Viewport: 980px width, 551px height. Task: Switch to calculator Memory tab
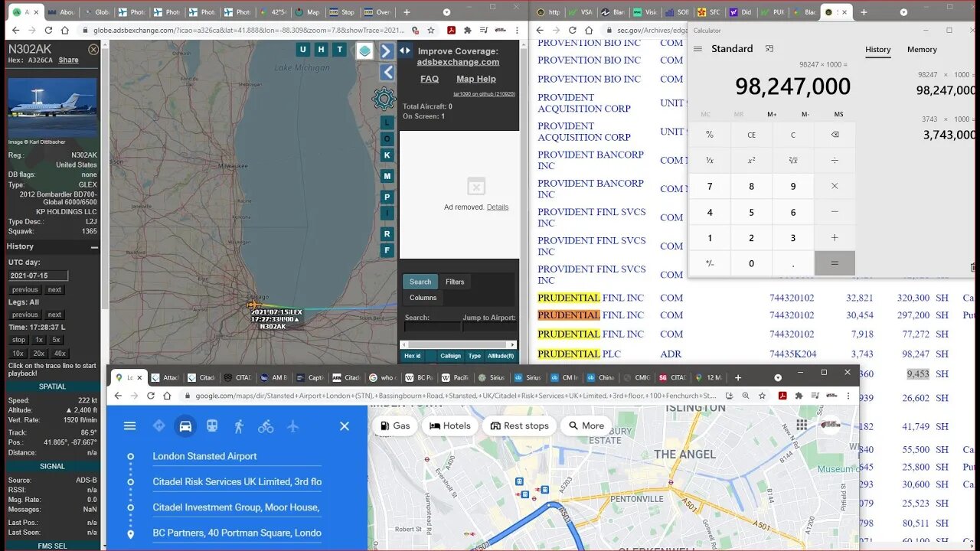922,50
